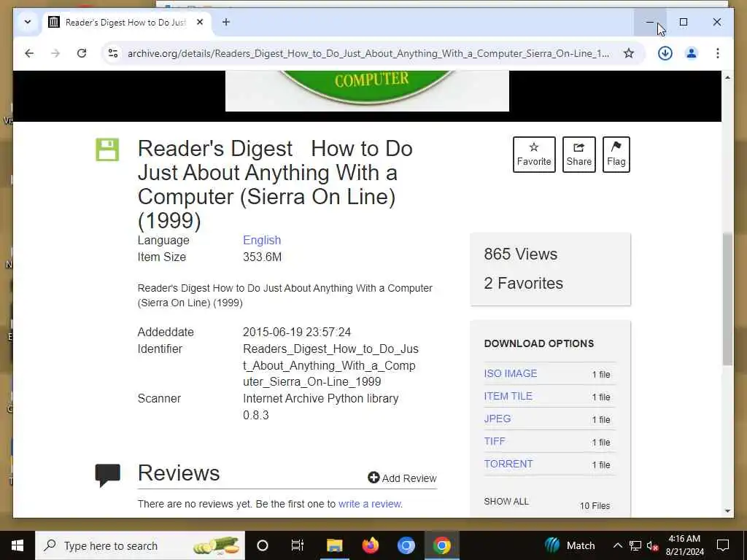
Task: Click the Google Chrome taskbar icon
Action: pos(441,545)
